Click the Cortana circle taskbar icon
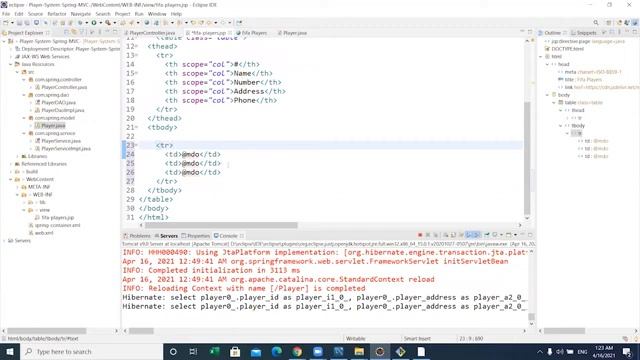This screenshot has width=640, height=360. point(173,351)
